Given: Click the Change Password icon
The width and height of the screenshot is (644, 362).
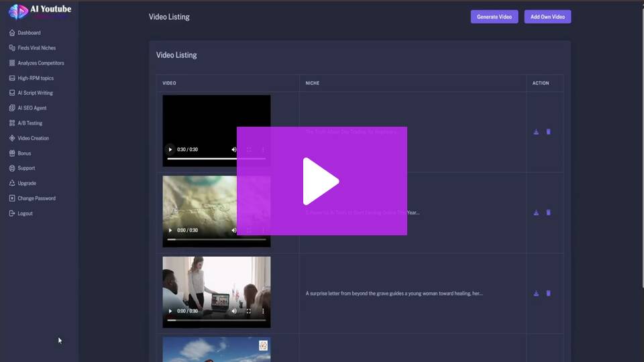Looking at the screenshot, I should click(12, 198).
